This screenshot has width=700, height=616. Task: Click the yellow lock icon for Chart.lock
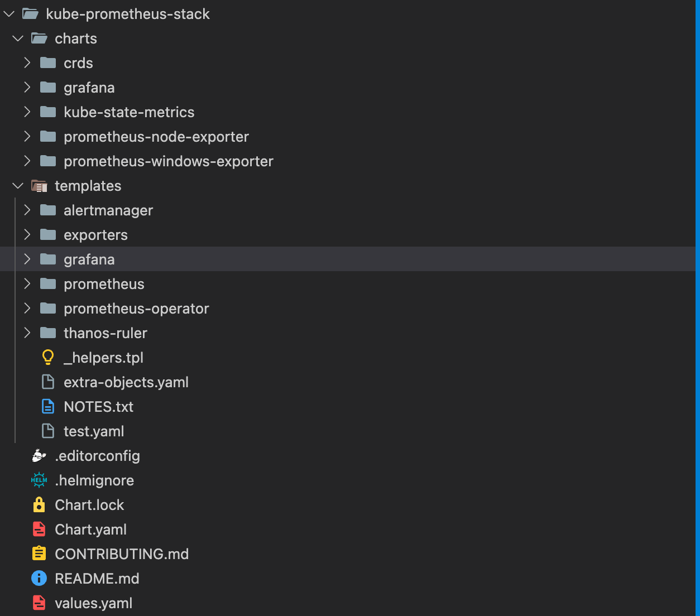[39, 505]
